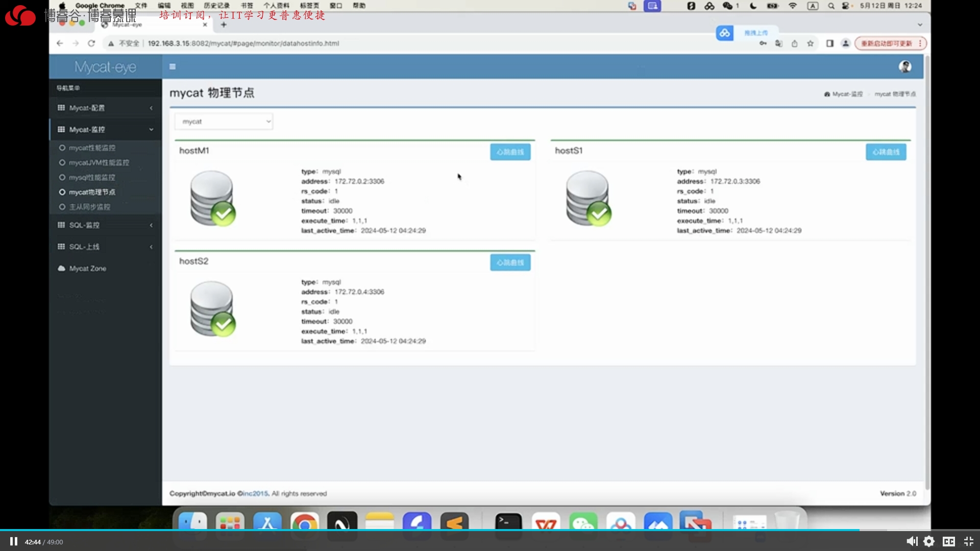Viewport: 980px width, 551px height.
Task: Click the hostS1 heartbeat curve button
Action: pos(886,152)
